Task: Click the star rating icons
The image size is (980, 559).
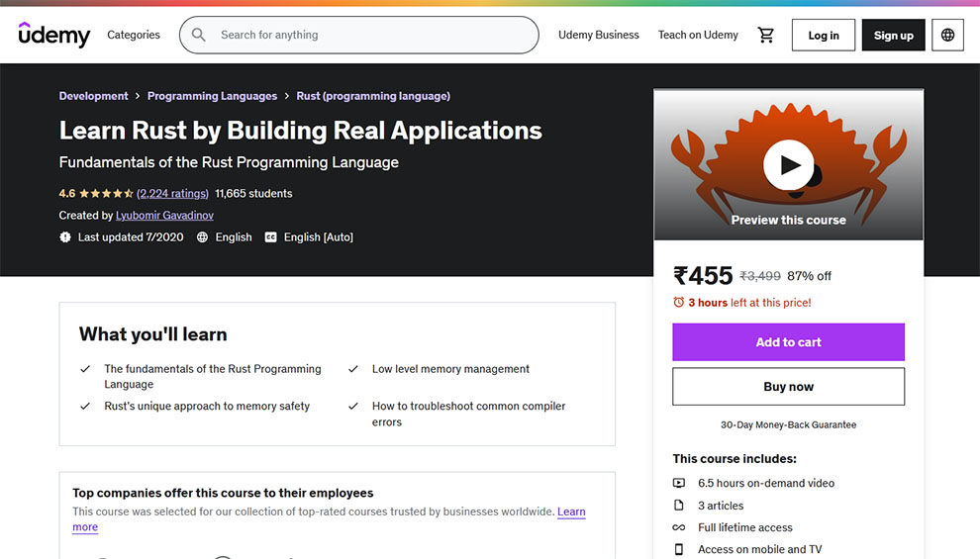Action: [x=106, y=194]
